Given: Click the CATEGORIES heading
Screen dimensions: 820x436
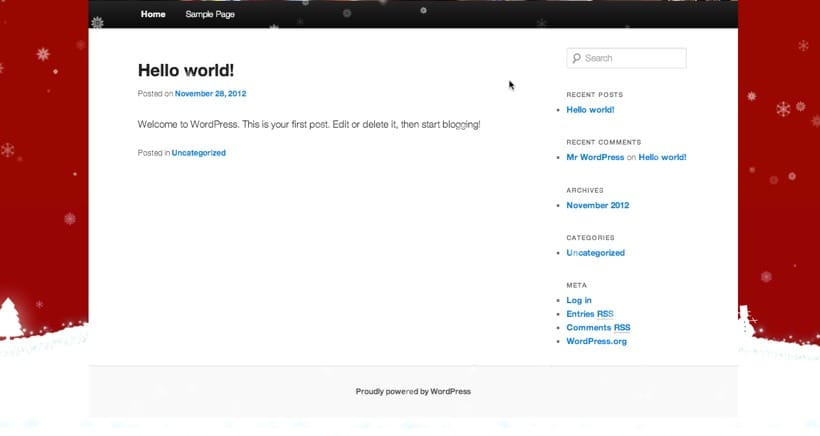Looking at the screenshot, I should coord(590,238).
